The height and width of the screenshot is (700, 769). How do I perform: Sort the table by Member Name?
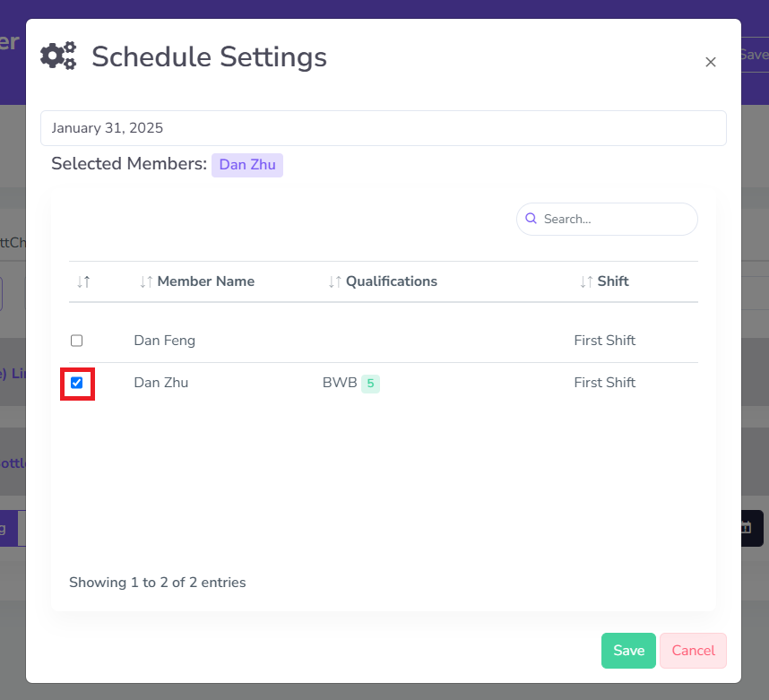coord(205,281)
